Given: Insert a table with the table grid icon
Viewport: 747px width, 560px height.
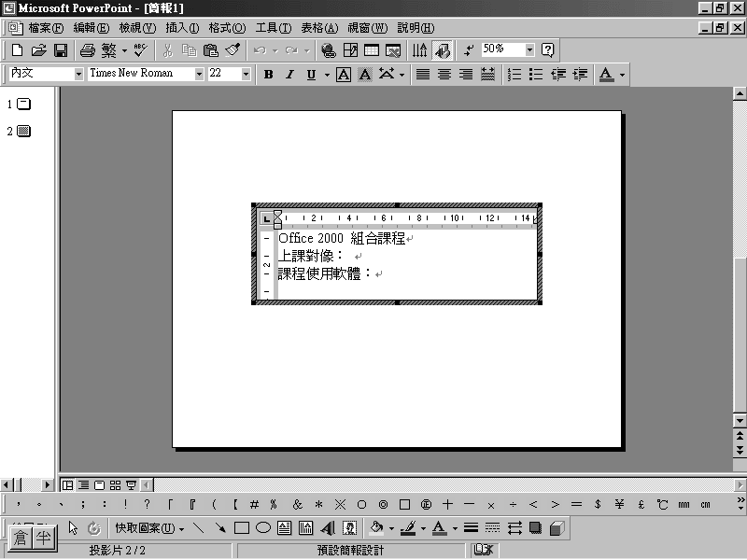Looking at the screenshot, I should 372,50.
